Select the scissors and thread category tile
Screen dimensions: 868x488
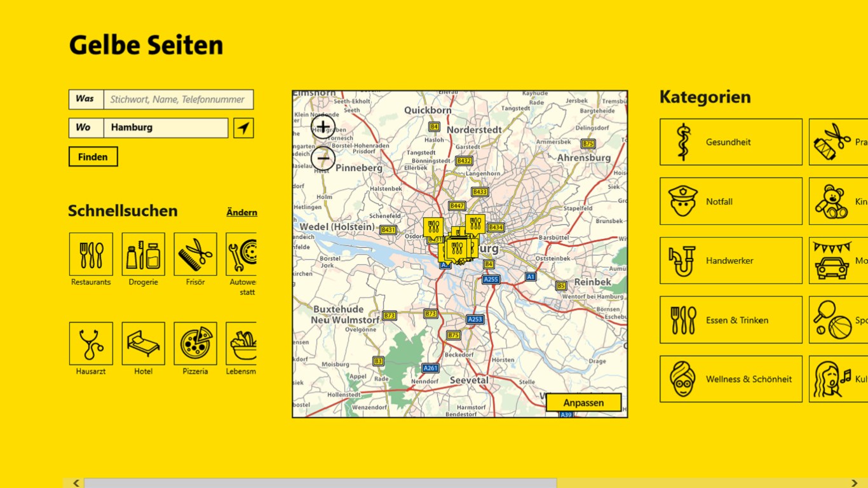[x=838, y=142]
